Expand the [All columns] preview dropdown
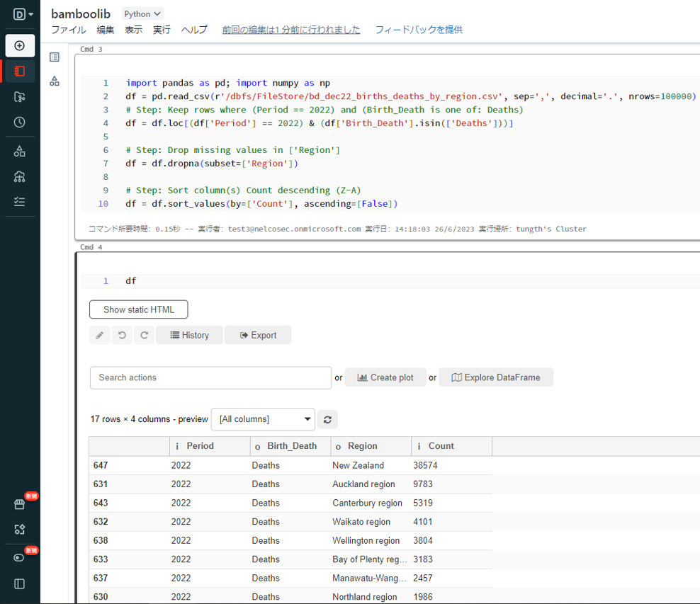 pyautogui.click(x=263, y=419)
